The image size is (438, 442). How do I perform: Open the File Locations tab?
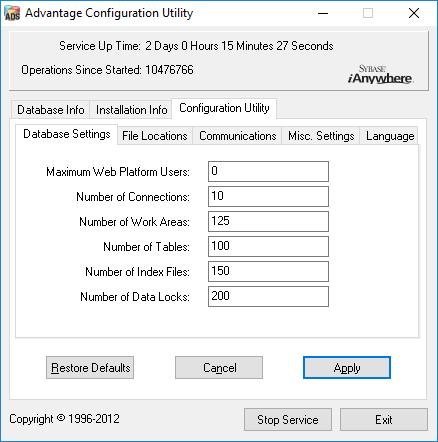click(155, 136)
